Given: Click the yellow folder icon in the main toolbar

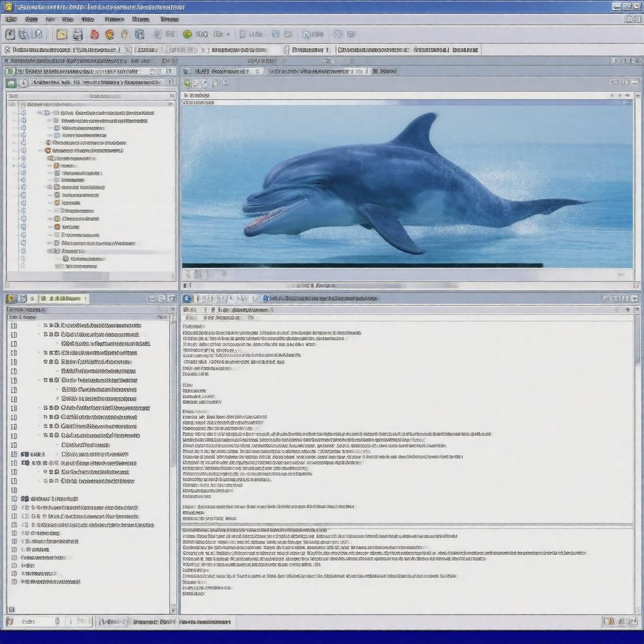Looking at the screenshot, I should (x=61, y=35).
